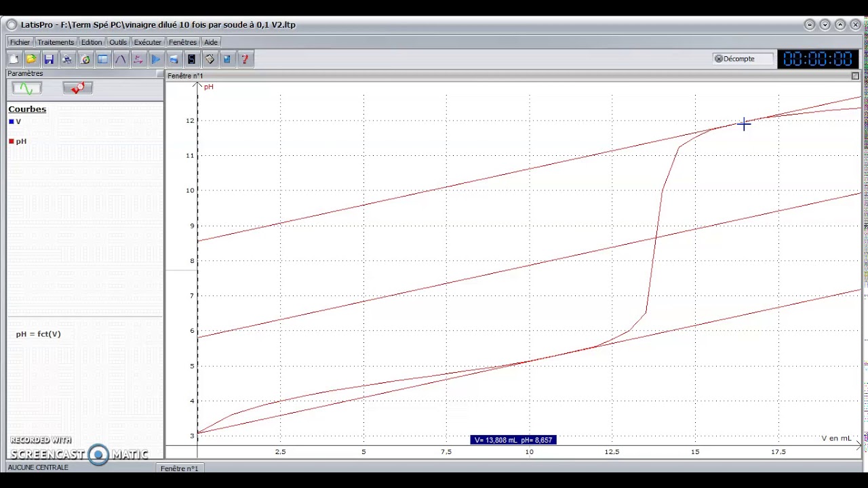The image size is (868, 488).
Task: Click the Décompte countdown button
Action: tap(743, 59)
